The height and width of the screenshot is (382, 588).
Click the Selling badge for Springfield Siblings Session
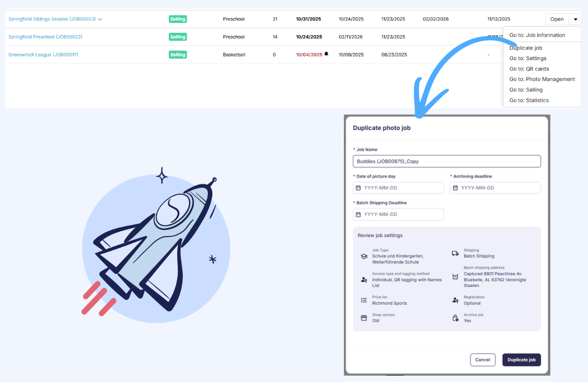coord(178,19)
